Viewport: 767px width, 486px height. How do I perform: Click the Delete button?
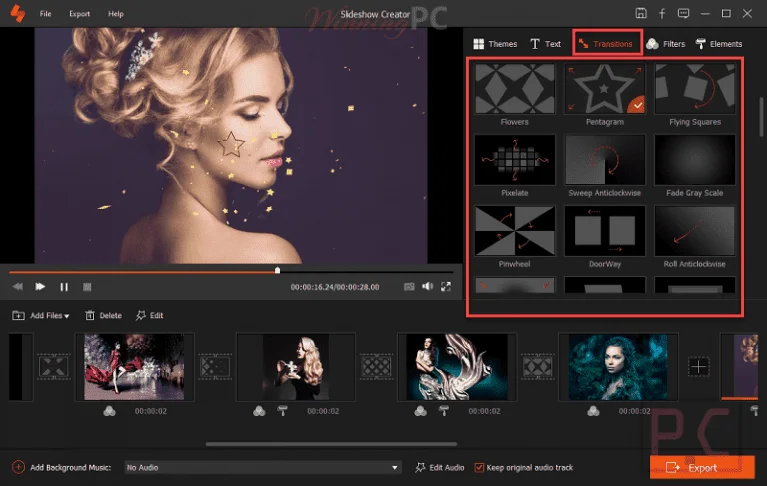[103, 315]
